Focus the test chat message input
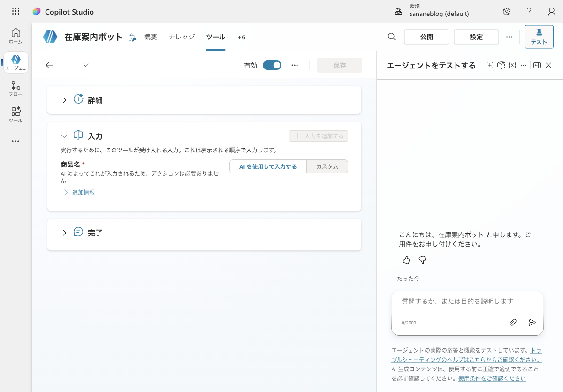563x392 pixels. click(x=467, y=302)
